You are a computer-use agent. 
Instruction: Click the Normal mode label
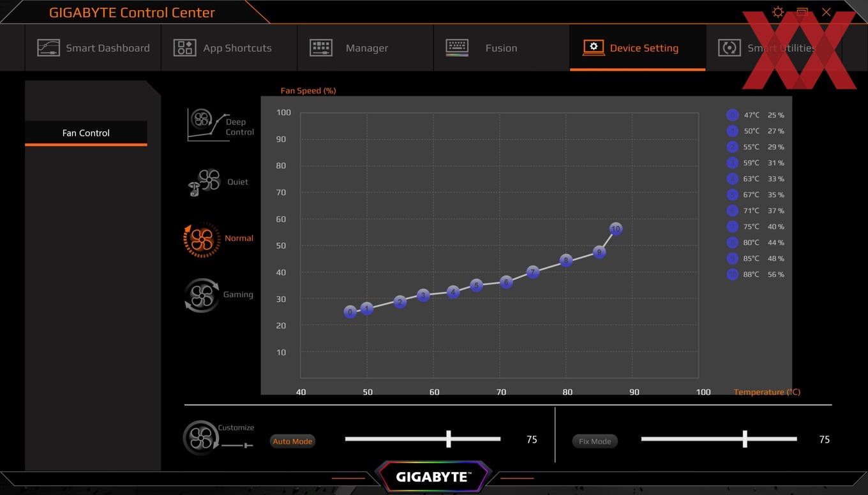(239, 238)
